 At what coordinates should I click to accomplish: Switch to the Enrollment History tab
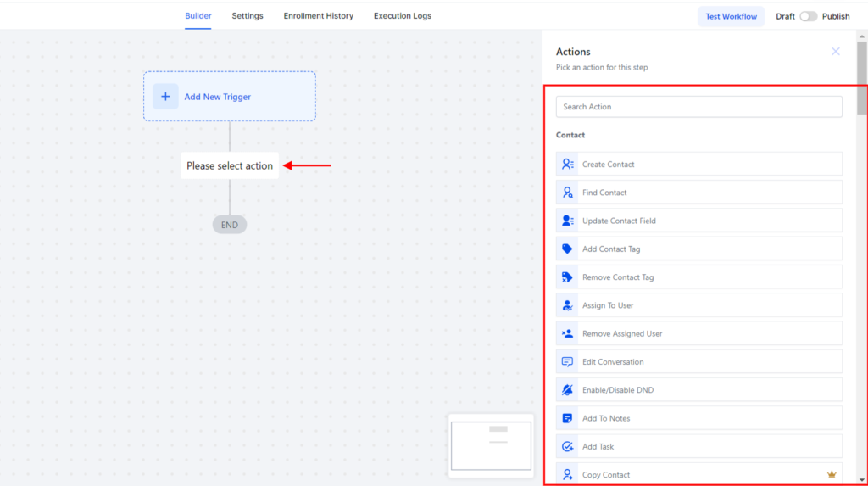point(319,16)
